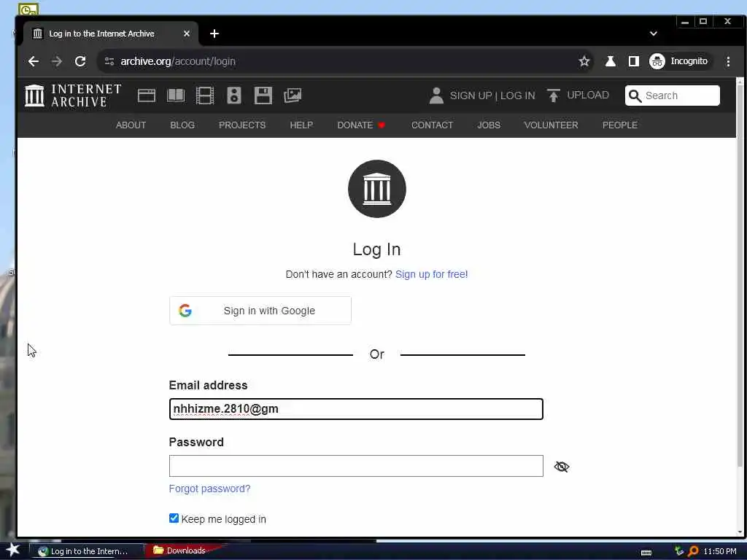Click the magnifier icon in Search box
This screenshot has height=560, width=747.
635,96
